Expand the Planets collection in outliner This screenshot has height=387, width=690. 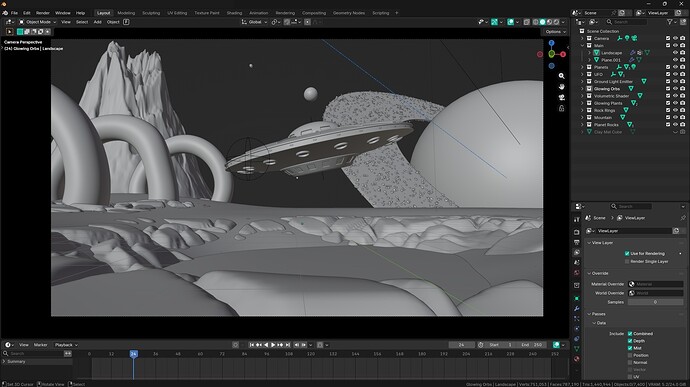(582, 67)
